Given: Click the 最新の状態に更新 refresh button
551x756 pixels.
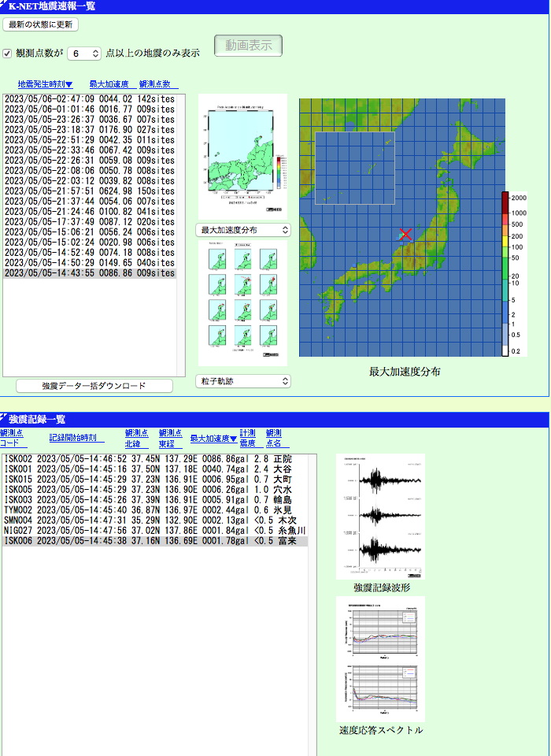Looking at the screenshot, I should point(40,24).
